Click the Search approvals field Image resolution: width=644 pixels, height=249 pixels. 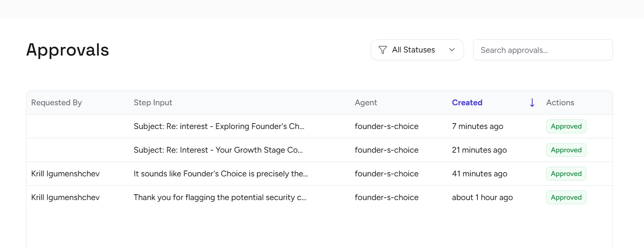pos(543,50)
